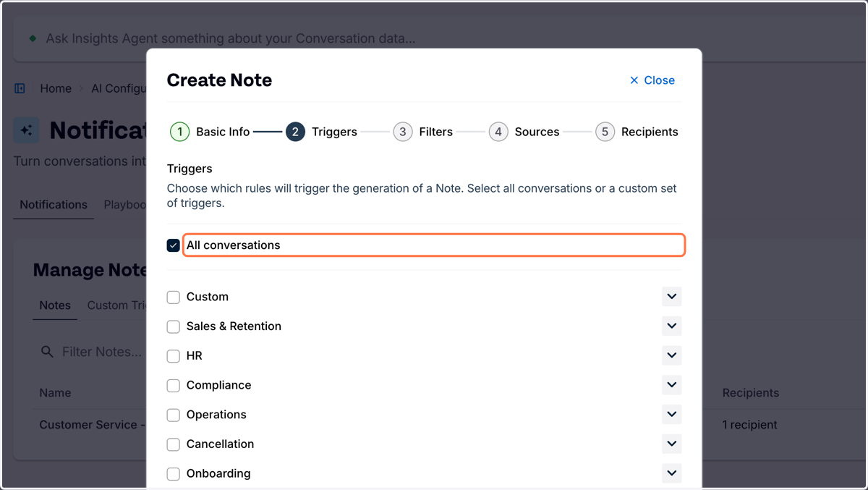This screenshot has height=490, width=868.
Task: Go to Home breadcrumb
Action: click(x=56, y=88)
